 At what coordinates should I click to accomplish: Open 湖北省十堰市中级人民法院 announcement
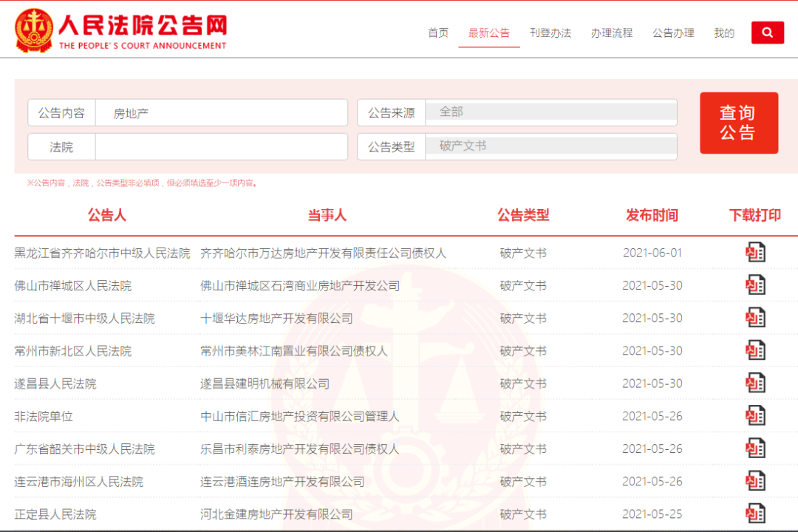pos(84,318)
